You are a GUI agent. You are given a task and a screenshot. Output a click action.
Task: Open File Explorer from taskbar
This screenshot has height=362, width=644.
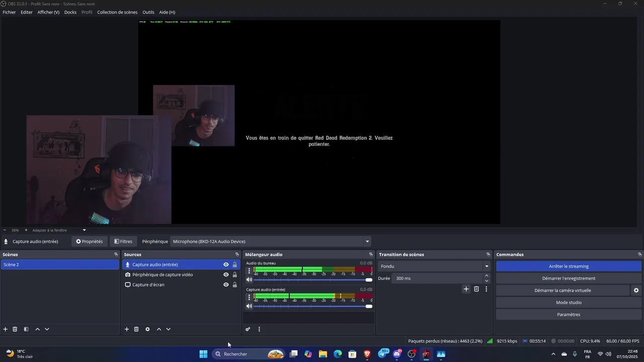click(323, 354)
